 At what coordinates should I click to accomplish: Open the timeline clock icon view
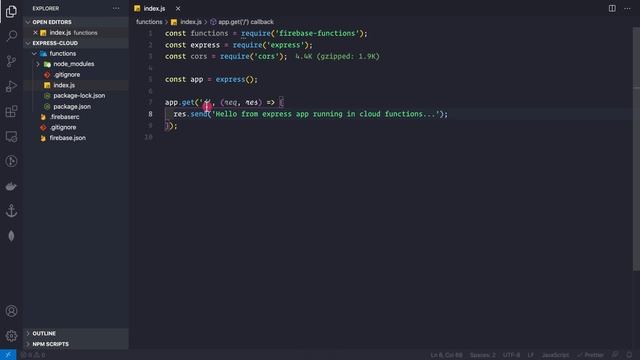[11, 161]
